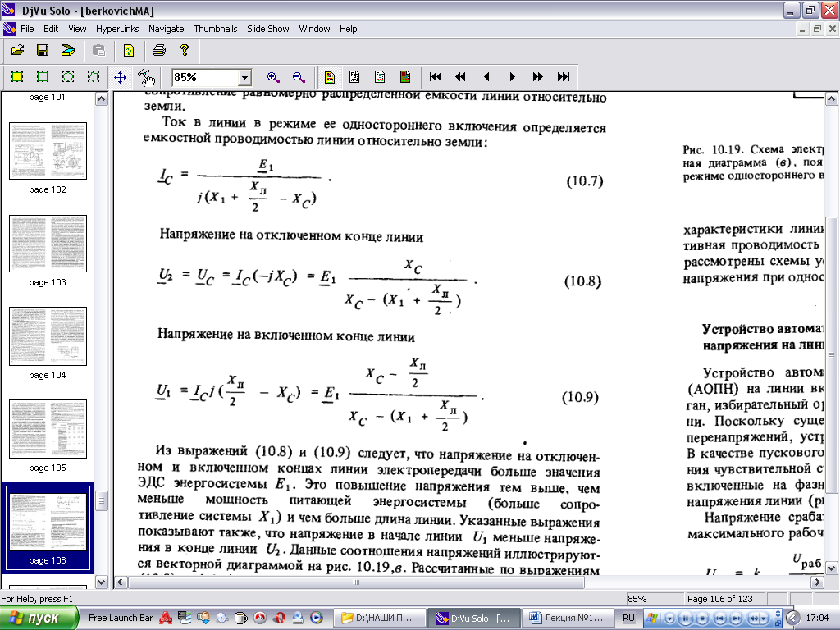Click the scanner toolbar icon
Viewport: 840px width, 630px height.
(68, 50)
